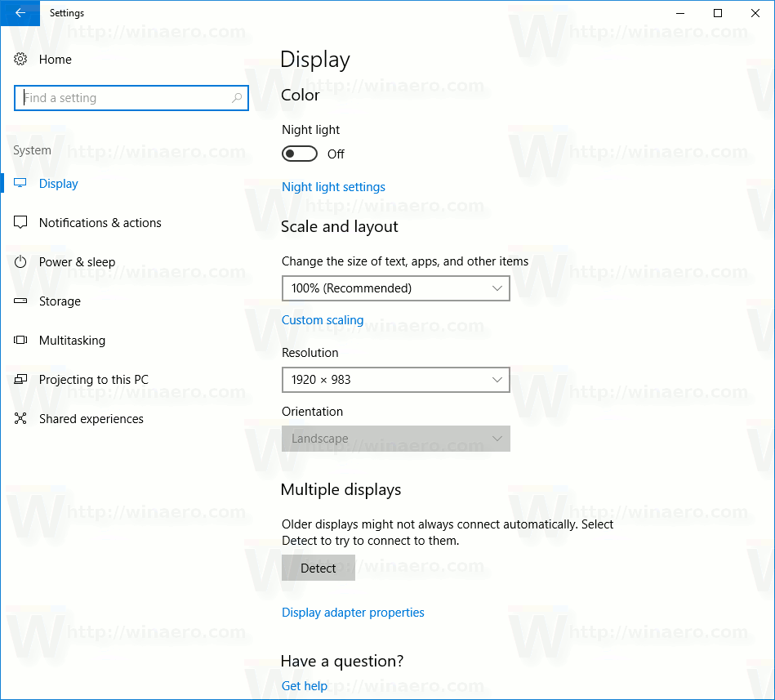The image size is (775, 700).
Task: Toggle Night light on
Action: pos(299,154)
